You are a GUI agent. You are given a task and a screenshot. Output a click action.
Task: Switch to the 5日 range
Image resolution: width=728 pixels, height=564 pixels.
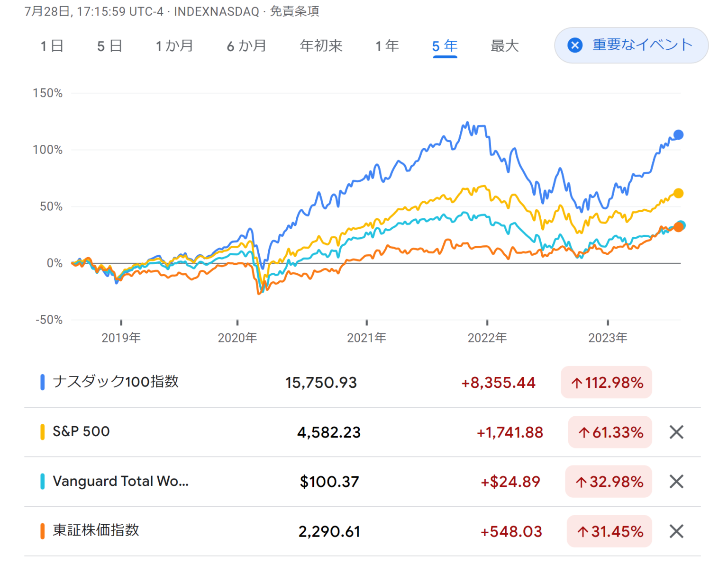(110, 46)
